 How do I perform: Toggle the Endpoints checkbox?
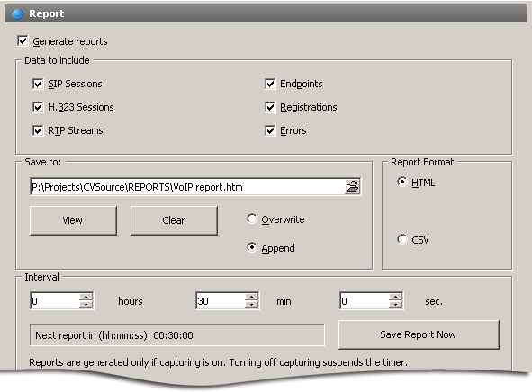270,84
